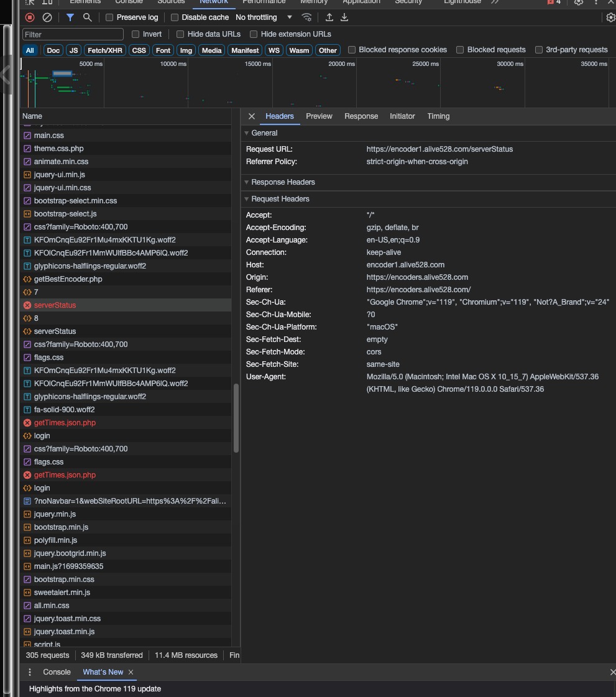Select the getBestEncoder.php request
This screenshot has height=697, width=616.
pyautogui.click(x=126, y=279)
